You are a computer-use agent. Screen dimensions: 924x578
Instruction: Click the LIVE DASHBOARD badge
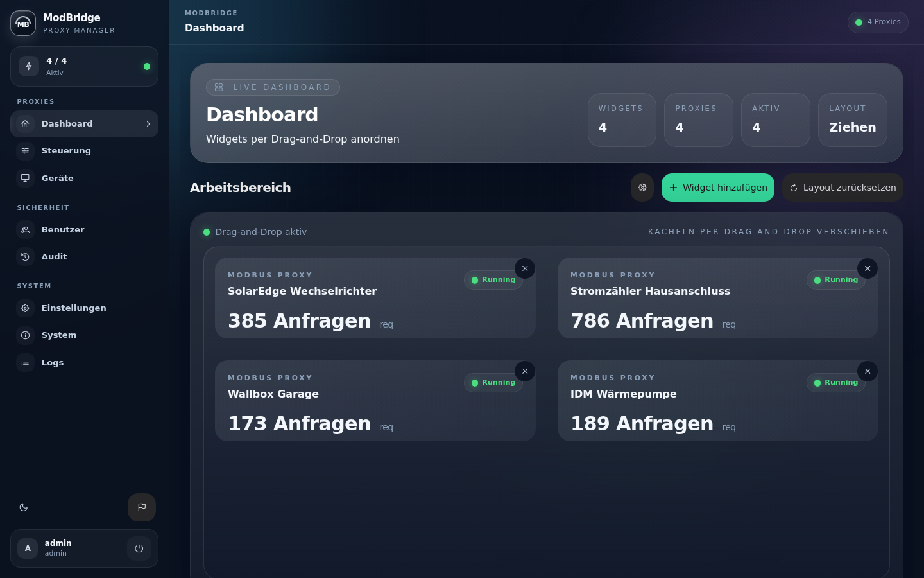tap(273, 87)
